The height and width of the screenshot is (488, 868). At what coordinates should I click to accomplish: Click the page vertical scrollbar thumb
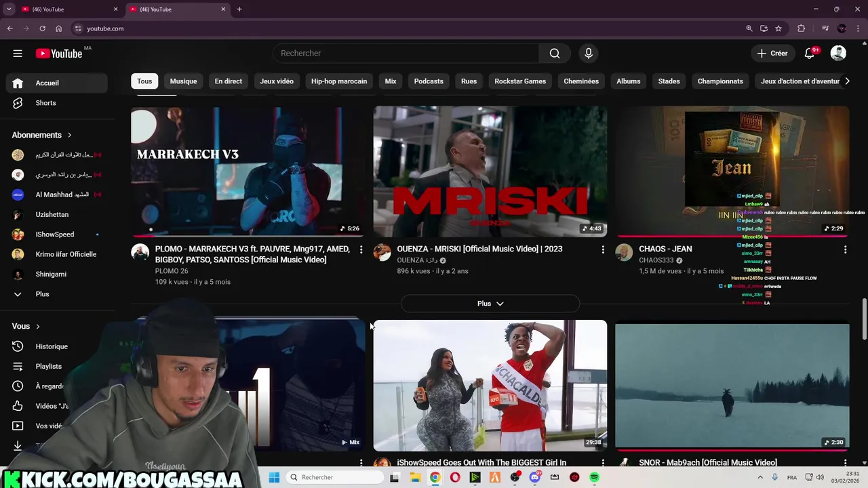[x=864, y=319]
